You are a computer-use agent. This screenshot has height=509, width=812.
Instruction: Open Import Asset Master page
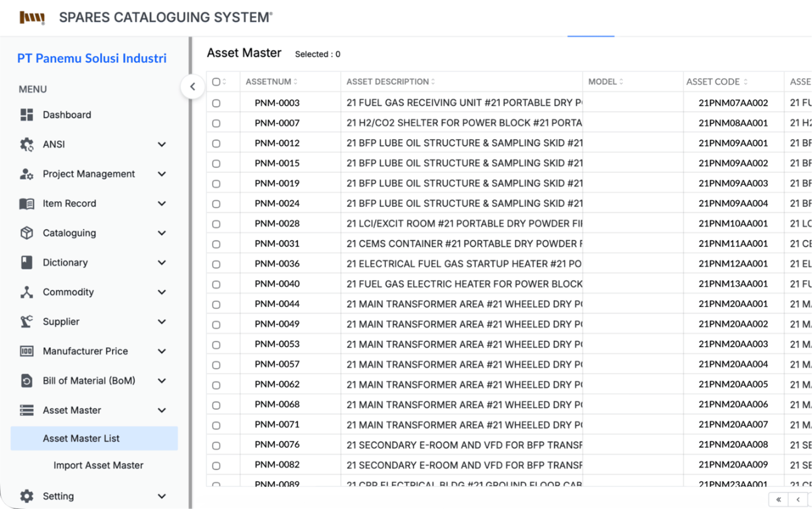[x=98, y=465]
